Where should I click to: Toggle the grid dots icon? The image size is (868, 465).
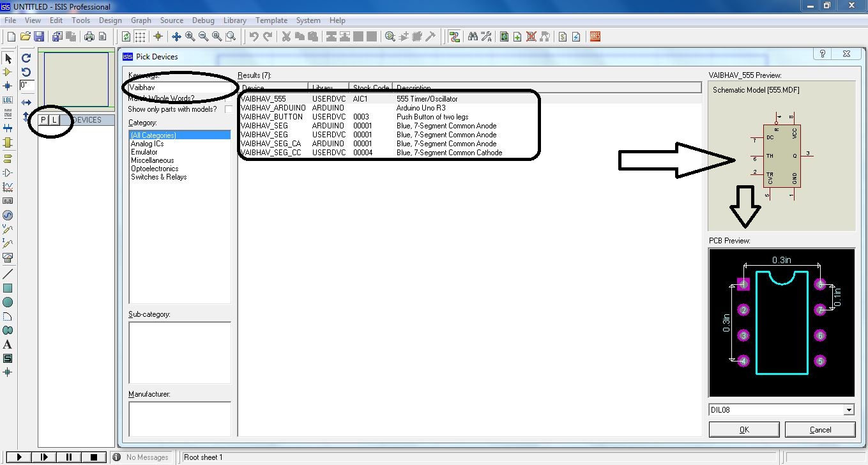click(x=140, y=36)
